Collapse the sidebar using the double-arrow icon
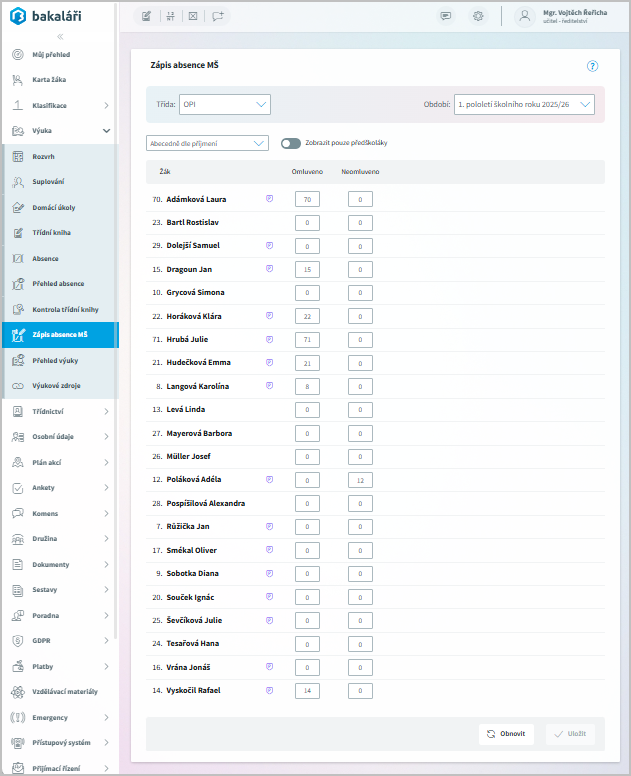This screenshot has width=631, height=776. tap(59, 36)
